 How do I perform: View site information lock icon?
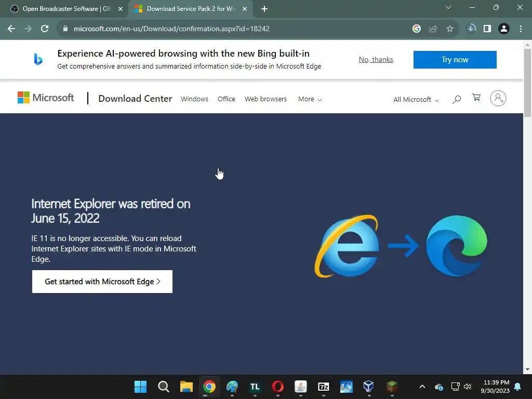point(65,29)
